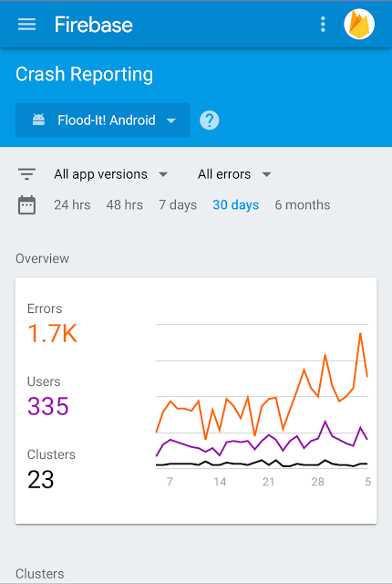Select the 7 days time range
This screenshot has height=584, width=392.
click(178, 204)
